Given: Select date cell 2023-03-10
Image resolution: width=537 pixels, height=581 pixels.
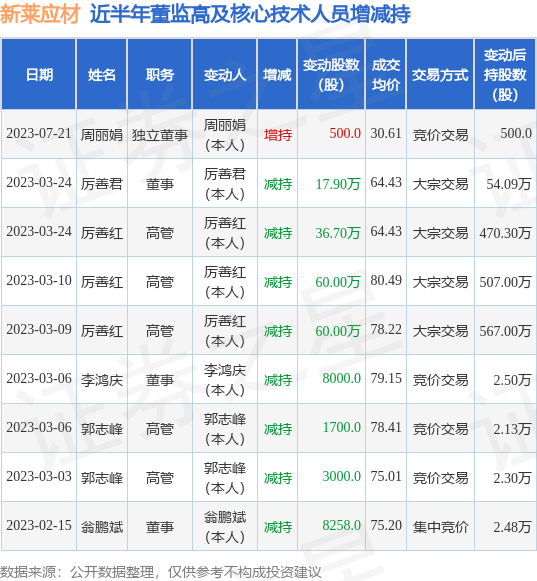Looking at the screenshot, I should (x=39, y=280).
